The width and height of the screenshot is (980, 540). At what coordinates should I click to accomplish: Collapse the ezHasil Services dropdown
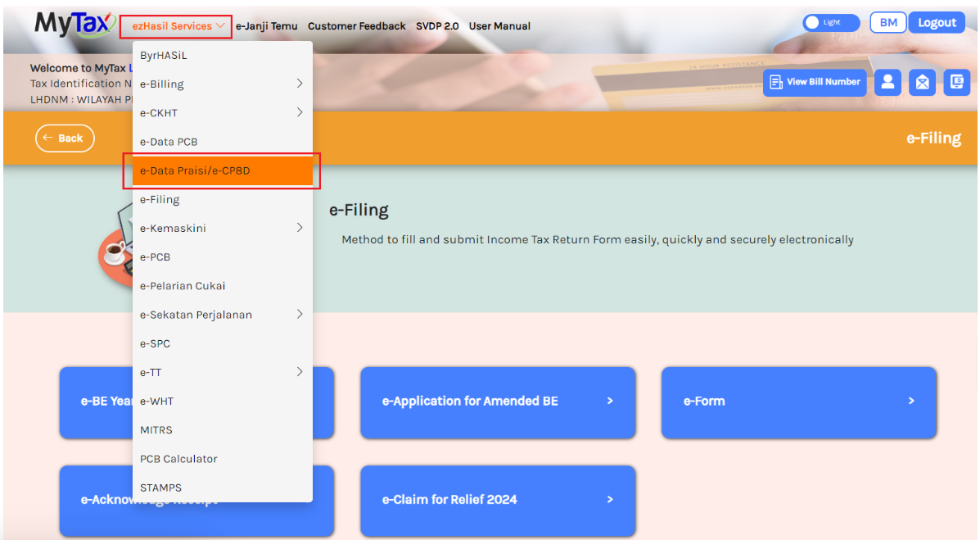click(x=178, y=26)
